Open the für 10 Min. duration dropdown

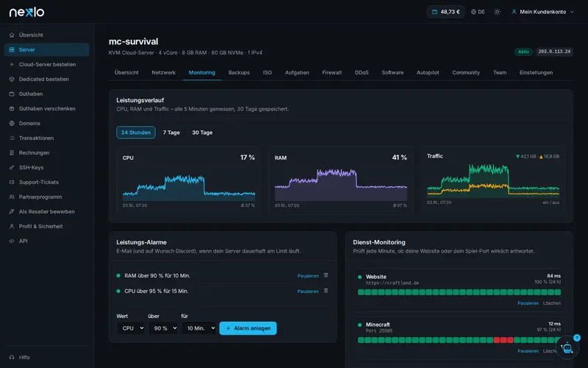click(198, 328)
